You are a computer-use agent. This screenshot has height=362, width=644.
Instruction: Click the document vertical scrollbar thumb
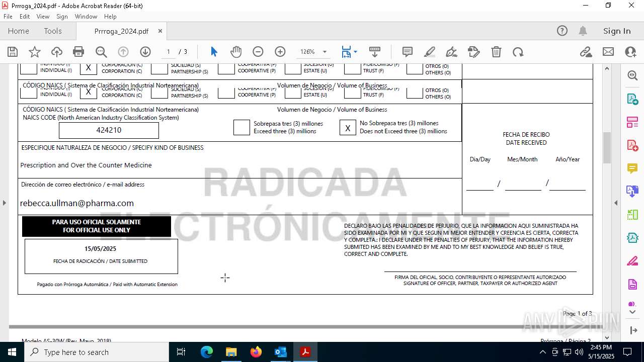point(607,148)
